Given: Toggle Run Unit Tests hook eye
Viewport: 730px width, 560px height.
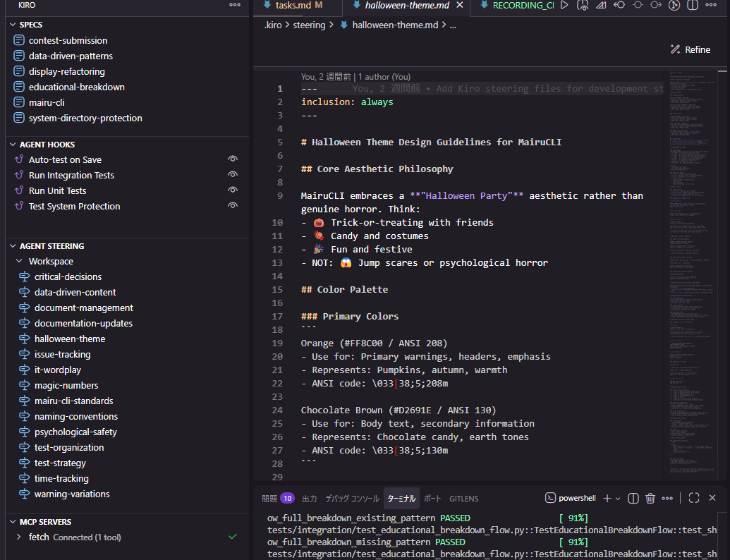Looking at the screenshot, I should [233, 190].
